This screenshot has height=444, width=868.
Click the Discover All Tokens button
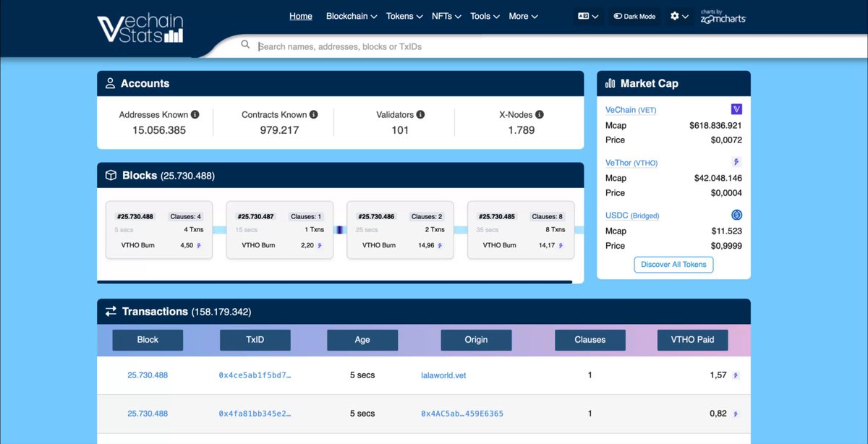(x=674, y=265)
